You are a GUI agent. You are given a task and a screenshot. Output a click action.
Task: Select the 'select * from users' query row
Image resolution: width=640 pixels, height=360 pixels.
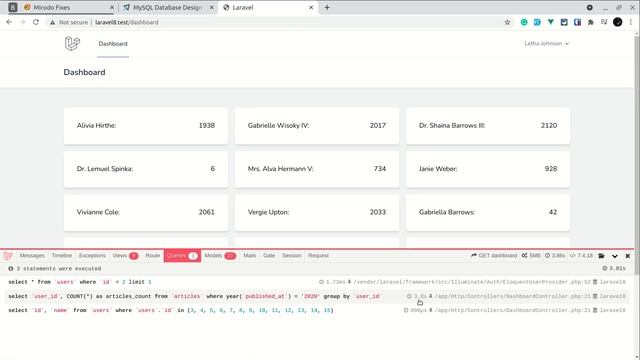pyautogui.click(x=317, y=282)
